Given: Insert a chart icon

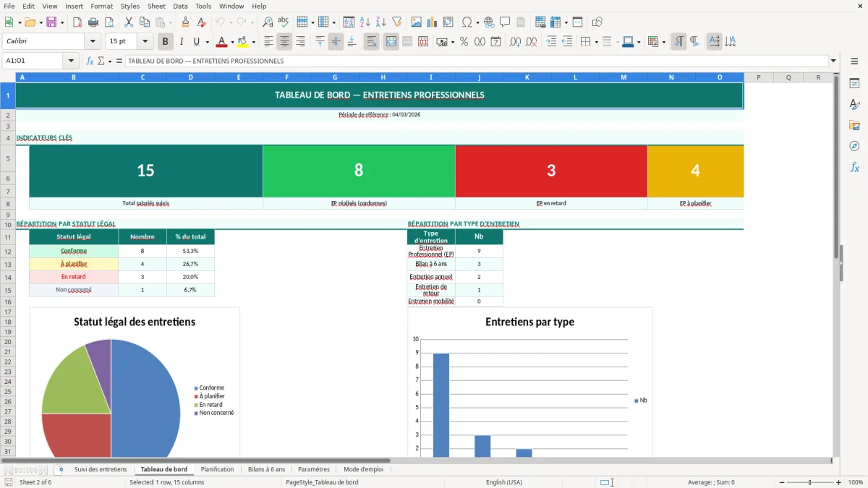Looking at the screenshot, I should click(x=432, y=22).
